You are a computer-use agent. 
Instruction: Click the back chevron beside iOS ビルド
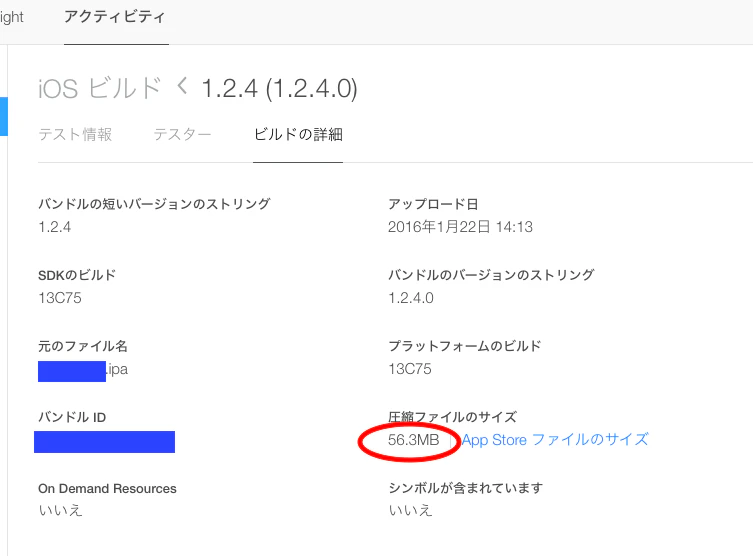(x=182, y=86)
